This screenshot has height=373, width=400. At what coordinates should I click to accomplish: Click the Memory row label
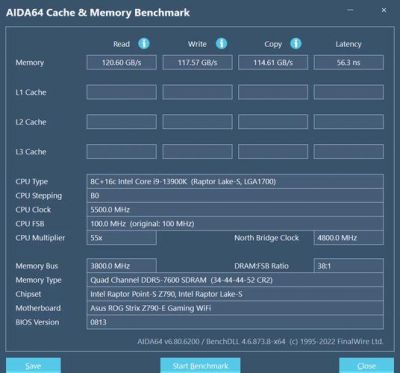point(30,63)
